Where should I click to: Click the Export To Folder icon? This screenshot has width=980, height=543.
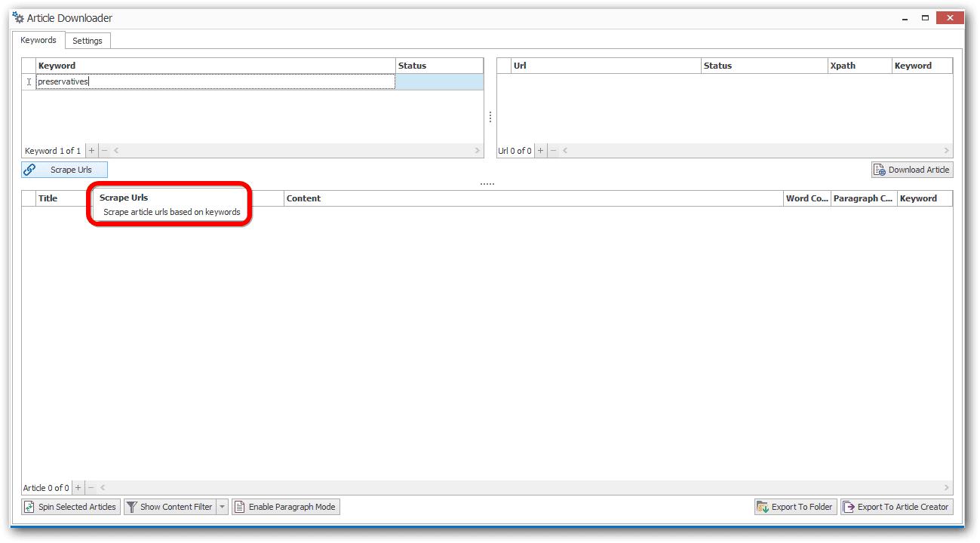coord(763,507)
